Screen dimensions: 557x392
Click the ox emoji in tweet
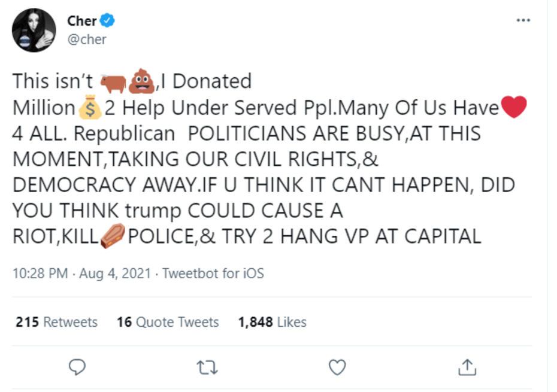(x=113, y=82)
